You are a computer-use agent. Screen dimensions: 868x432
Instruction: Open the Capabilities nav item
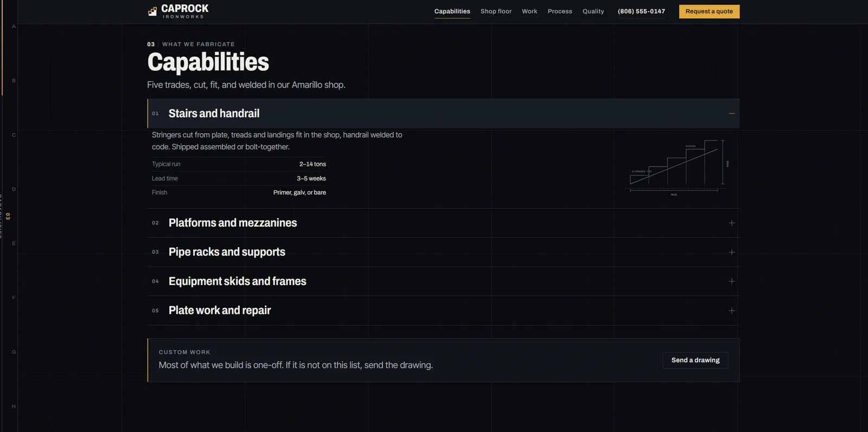(452, 11)
